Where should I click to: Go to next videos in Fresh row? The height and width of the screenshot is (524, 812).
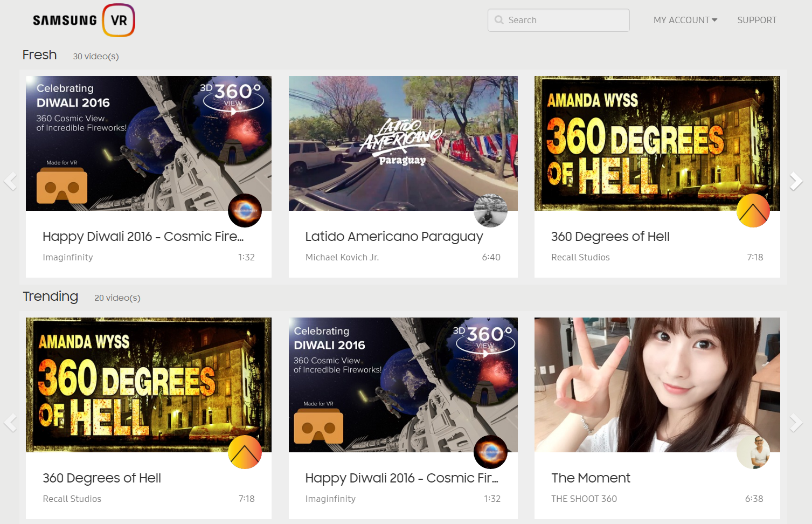point(796,181)
